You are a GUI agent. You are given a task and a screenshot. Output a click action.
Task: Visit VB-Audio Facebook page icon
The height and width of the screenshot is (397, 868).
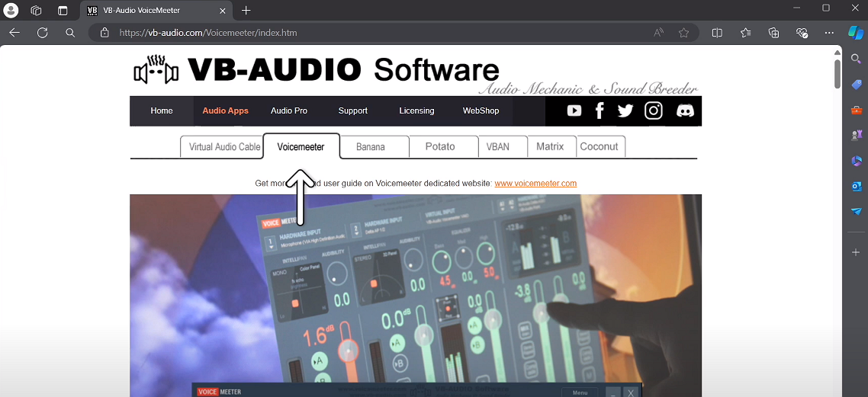tap(600, 110)
